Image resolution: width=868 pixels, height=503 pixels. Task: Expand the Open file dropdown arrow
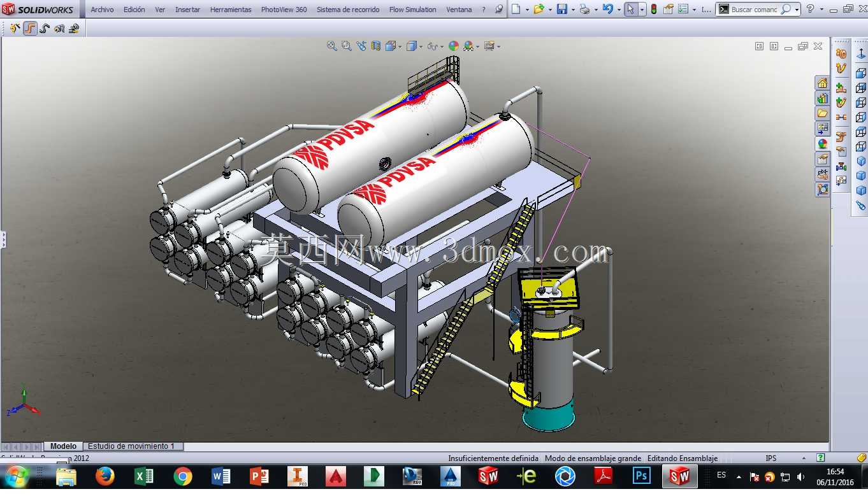549,10
